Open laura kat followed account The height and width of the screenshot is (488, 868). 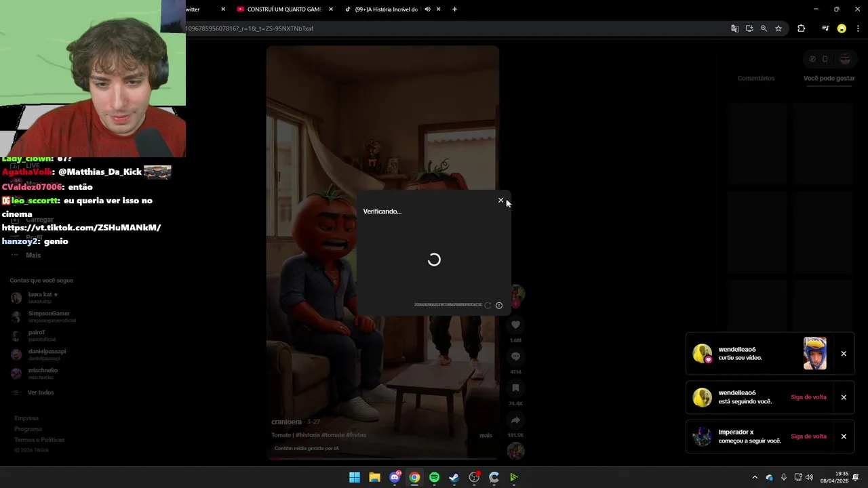point(43,298)
